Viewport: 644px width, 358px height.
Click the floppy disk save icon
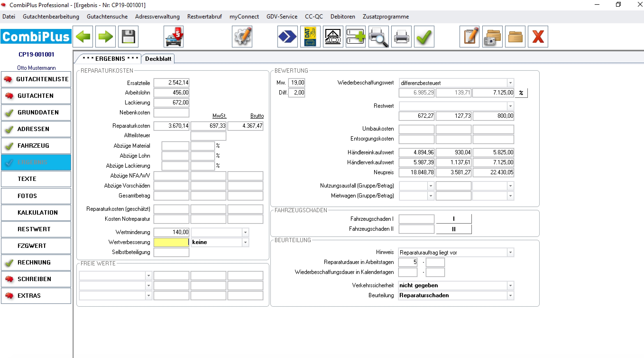[128, 37]
